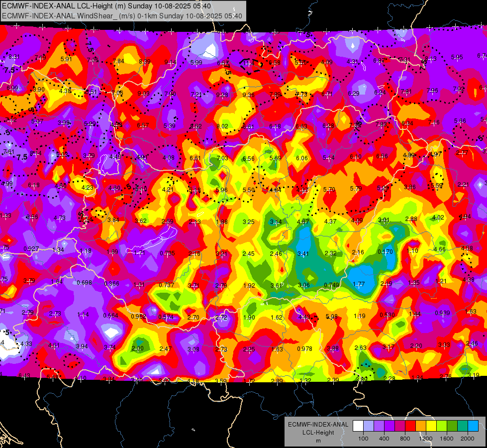Pick the grid value 8.13

[x=431, y=58]
